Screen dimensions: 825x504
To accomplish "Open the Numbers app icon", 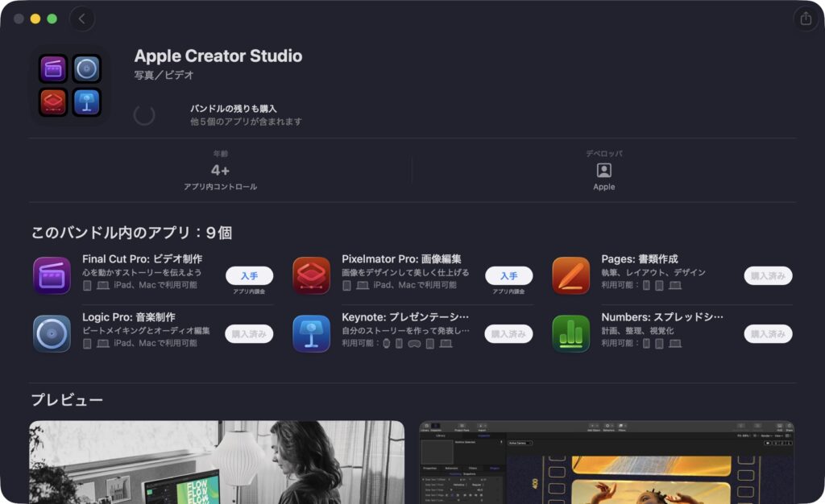I will point(570,333).
